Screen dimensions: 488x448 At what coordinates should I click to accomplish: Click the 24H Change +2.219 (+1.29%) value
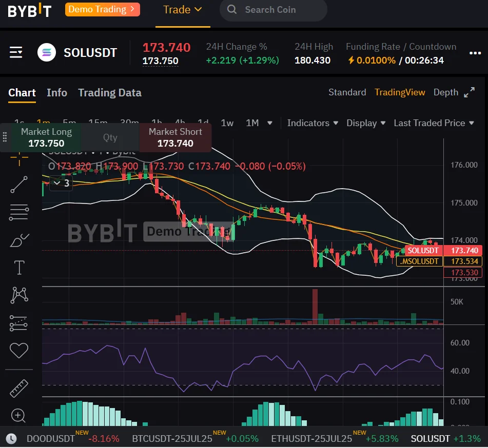tap(242, 60)
